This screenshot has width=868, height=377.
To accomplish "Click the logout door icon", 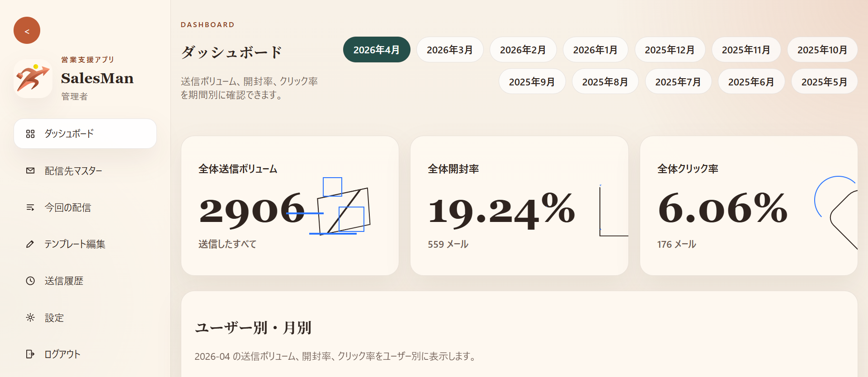I will (30, 354).
